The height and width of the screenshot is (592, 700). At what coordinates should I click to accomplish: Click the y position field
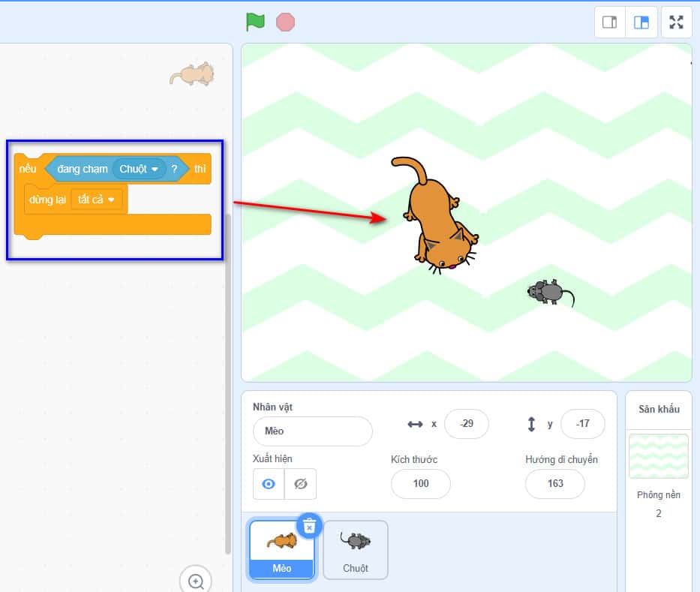(x=583, y=424)
